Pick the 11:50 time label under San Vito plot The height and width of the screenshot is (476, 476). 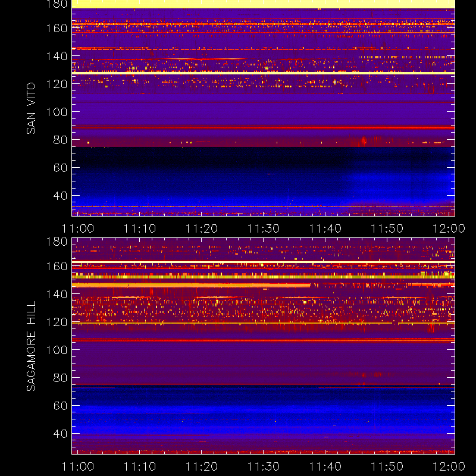(387, 228)
